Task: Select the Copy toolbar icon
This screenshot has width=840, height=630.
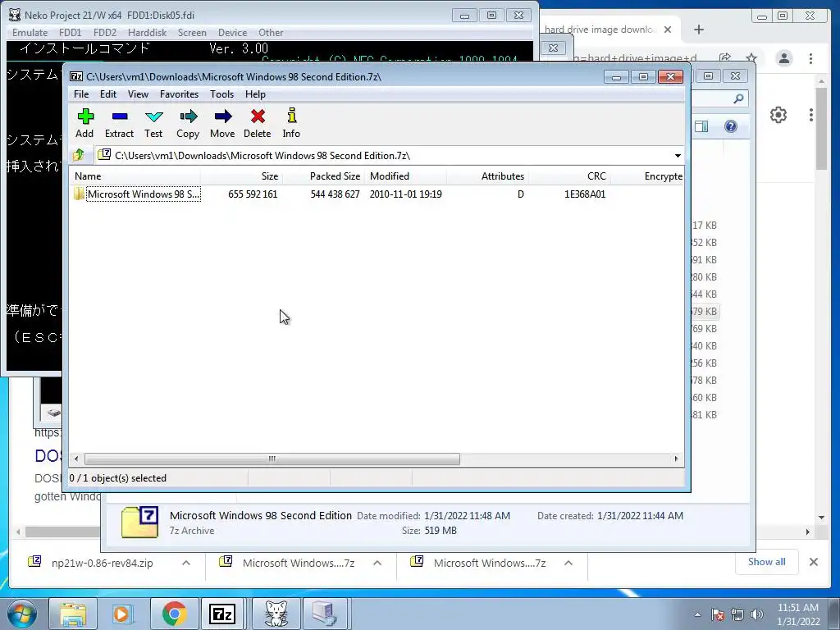Action: 188,123
